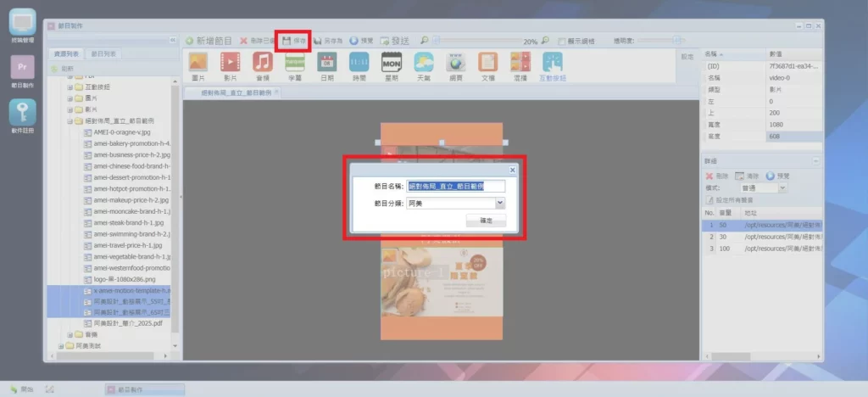Viewport: 868px width, 397px height.
Task: Switch to the 資源列表 tab
Action: 65,54
